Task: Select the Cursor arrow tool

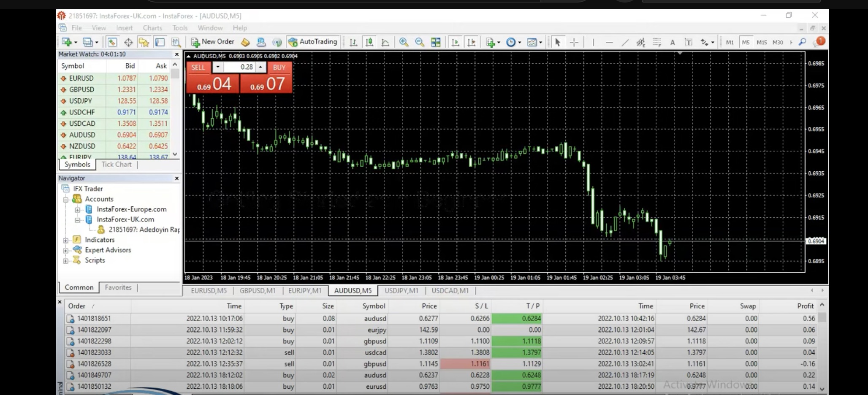Action: pyautogui.click(x=558, y=42)
